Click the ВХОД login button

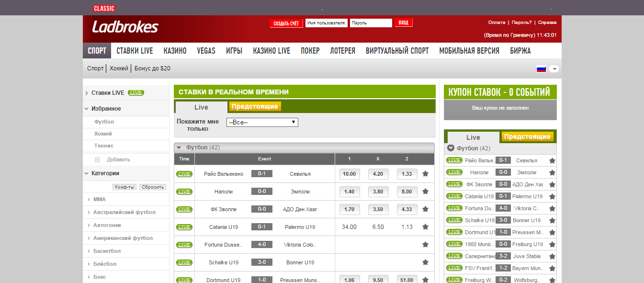(x=404, y=23)
